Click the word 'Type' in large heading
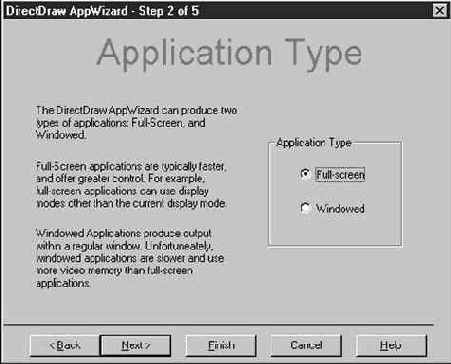451x364 pixels. (323, 54)
